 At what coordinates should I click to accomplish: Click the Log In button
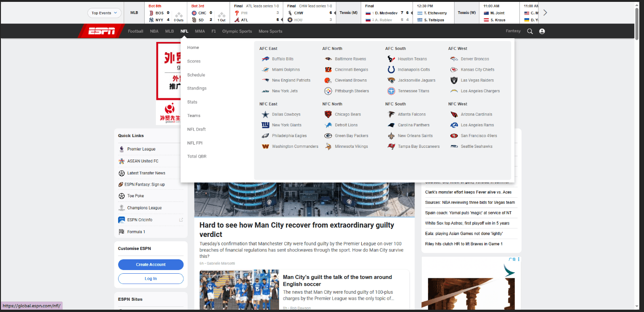click(x=151, y=278)
